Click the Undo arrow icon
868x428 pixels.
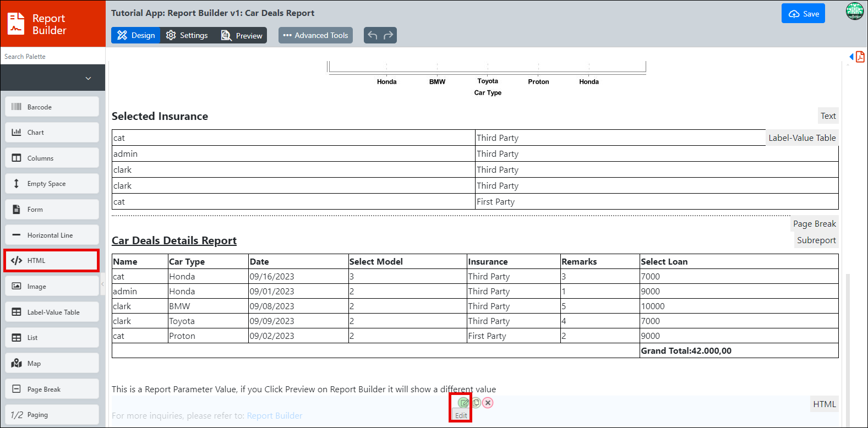click(373, 35)
